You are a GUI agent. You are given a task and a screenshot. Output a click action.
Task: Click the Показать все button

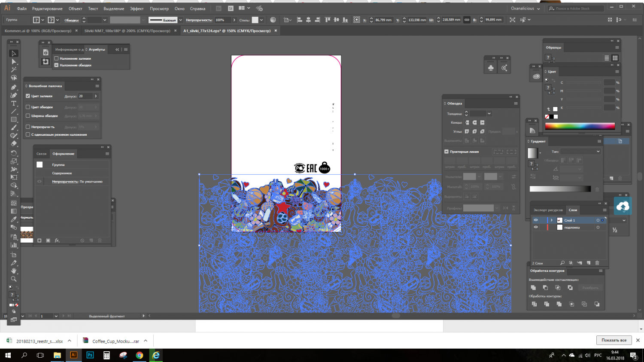coord(614,340)
